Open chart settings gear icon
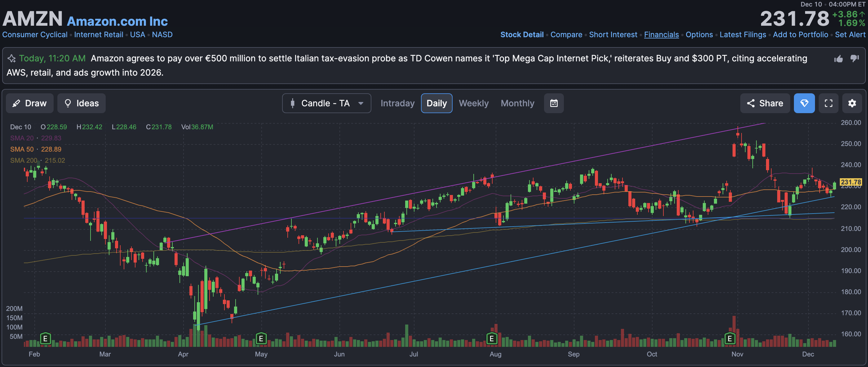 tap(852, 103)
